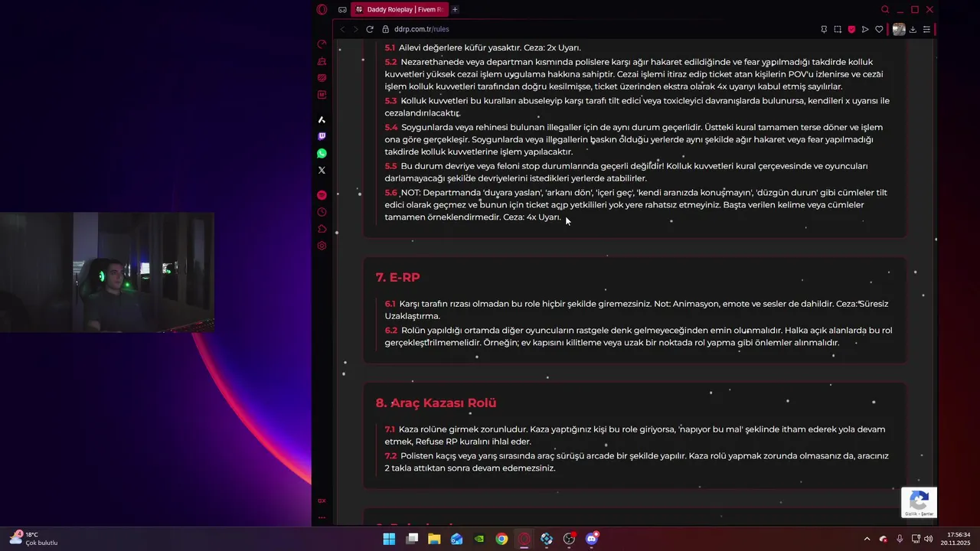Click the webcam overlay video
980x551 pixels.
(x=107, y=272)
